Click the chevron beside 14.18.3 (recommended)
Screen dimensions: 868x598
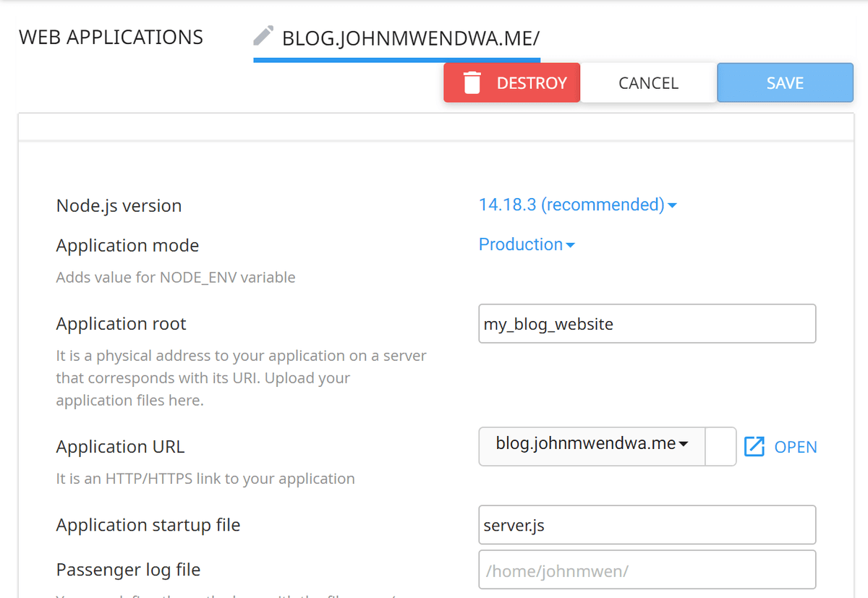click(673, 205)
